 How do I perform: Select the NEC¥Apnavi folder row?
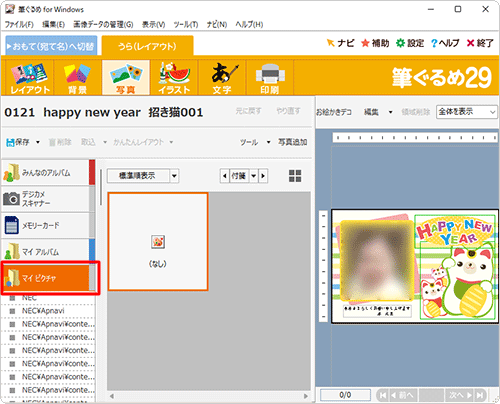click(x=48, y=311)
